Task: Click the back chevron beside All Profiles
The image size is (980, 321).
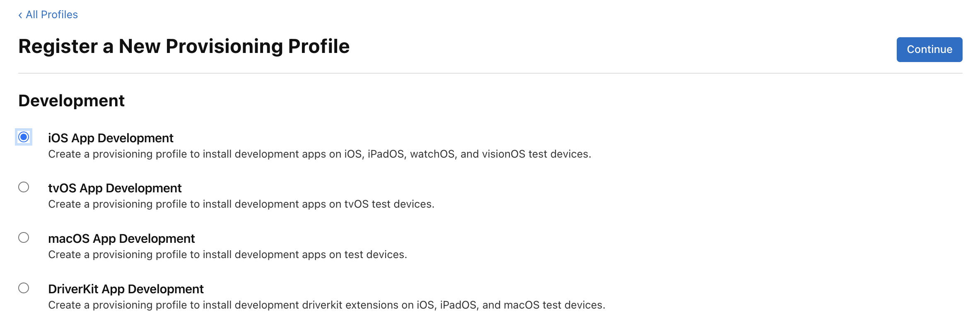Action: tap(20, 15)
